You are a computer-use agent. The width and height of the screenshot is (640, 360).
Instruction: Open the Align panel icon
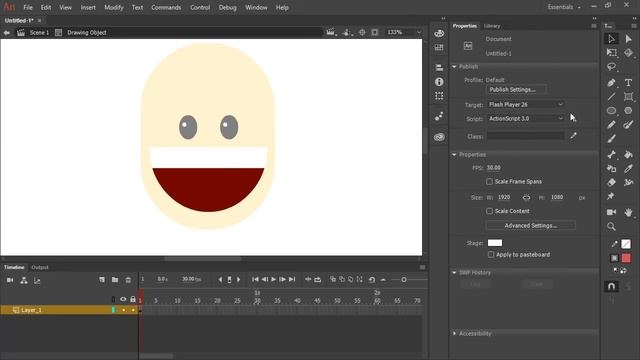(x=439, y=68)
